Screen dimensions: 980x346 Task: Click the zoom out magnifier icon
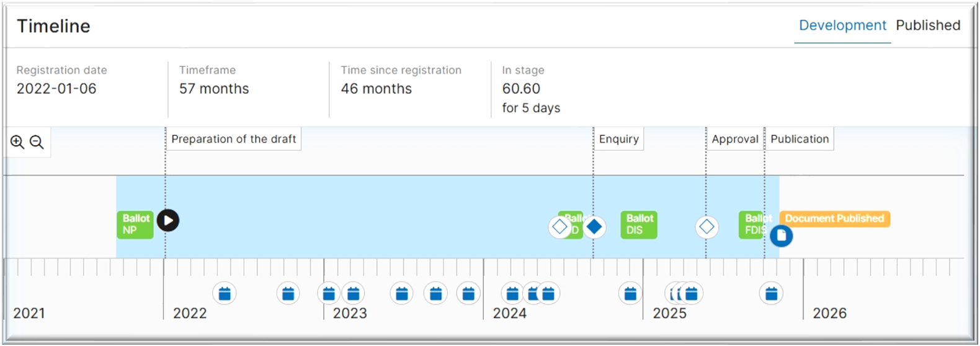click(37, 142)
